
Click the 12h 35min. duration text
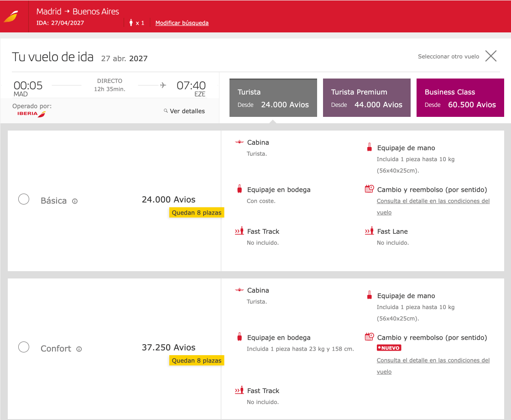[109, 89]
